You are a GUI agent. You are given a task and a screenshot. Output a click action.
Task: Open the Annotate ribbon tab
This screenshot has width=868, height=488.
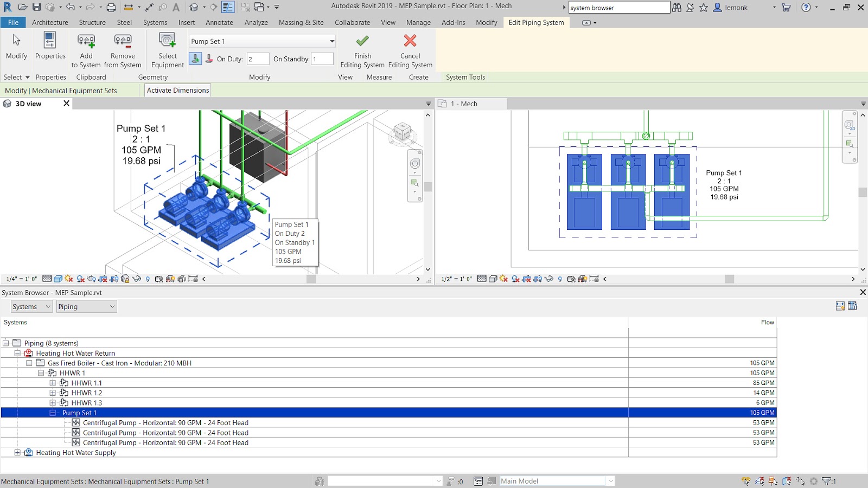219,22
